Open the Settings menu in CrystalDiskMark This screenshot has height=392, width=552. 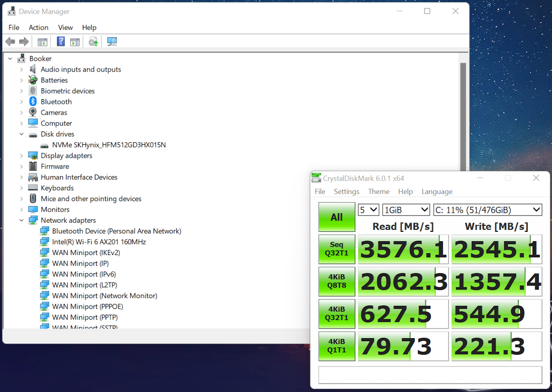point(346,192)
